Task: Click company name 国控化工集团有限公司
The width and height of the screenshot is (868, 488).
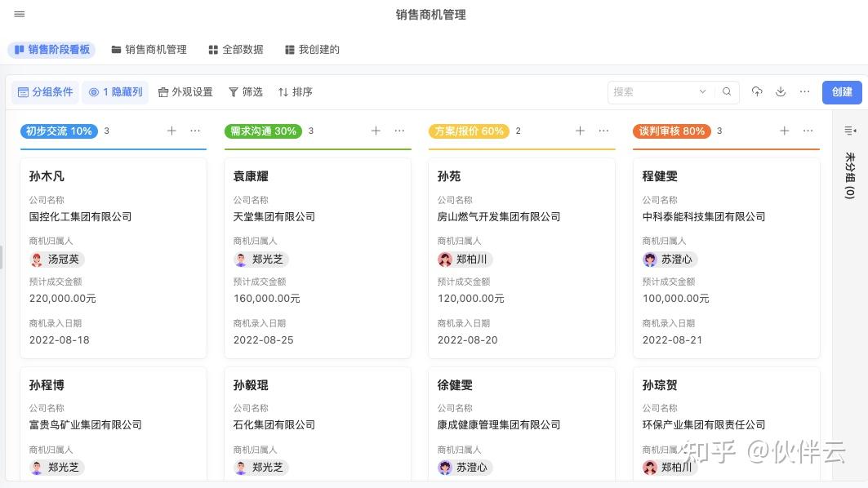Action: pyautogui.click(x=80, y=216)
